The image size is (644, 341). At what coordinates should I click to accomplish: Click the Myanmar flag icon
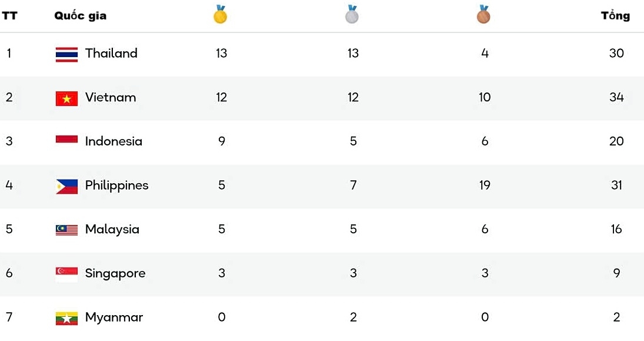(66, 318)
